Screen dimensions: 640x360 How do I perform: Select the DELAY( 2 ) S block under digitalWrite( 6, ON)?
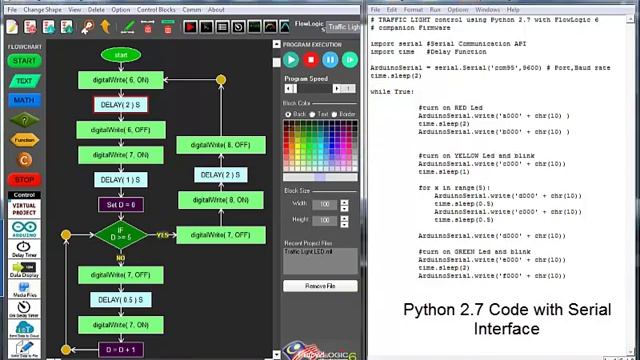coord(121,105)
